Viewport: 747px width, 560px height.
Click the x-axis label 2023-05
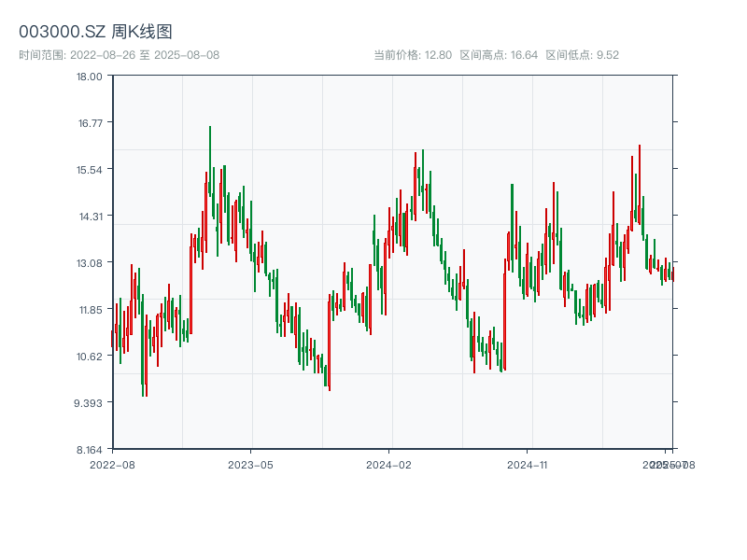[250, 465]
